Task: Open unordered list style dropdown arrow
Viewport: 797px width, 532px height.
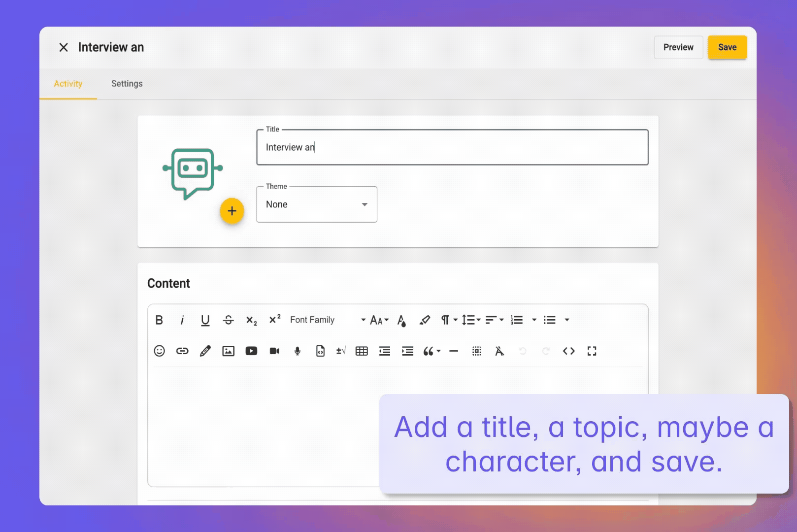Action: click(567, 320)
